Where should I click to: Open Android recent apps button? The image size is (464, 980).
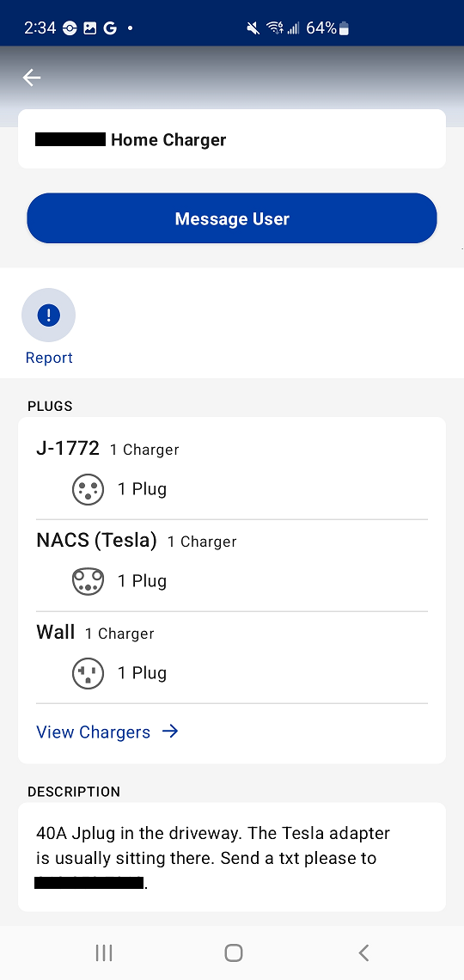104,952
